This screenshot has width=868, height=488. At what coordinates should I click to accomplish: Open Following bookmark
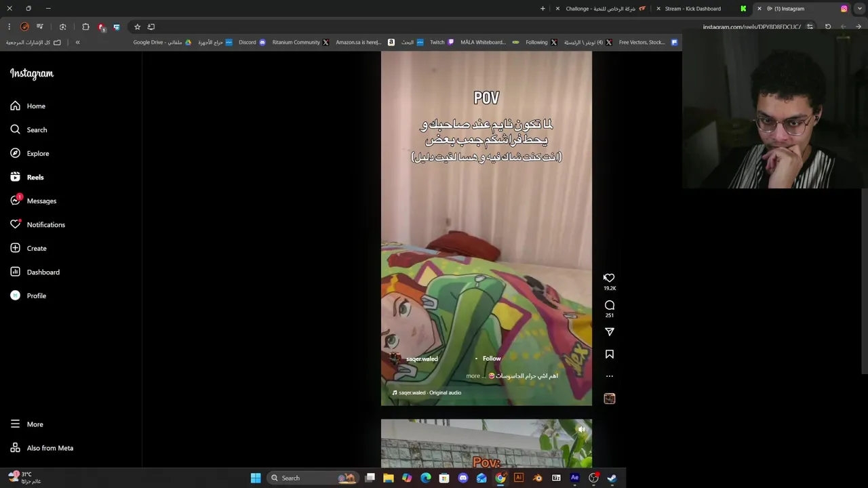pos(541,42)
